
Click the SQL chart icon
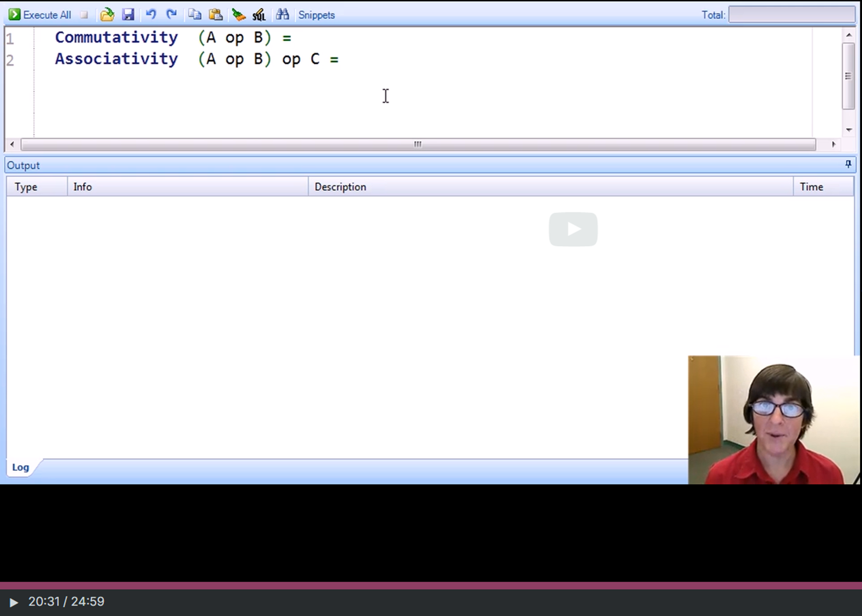click(x=259, y=15)
